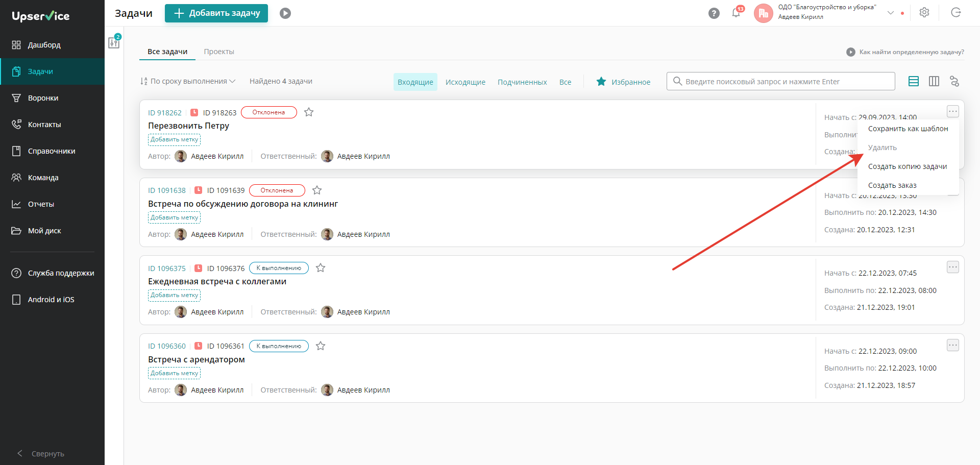Add a label to Перезвонить Петру

(175, 140)
